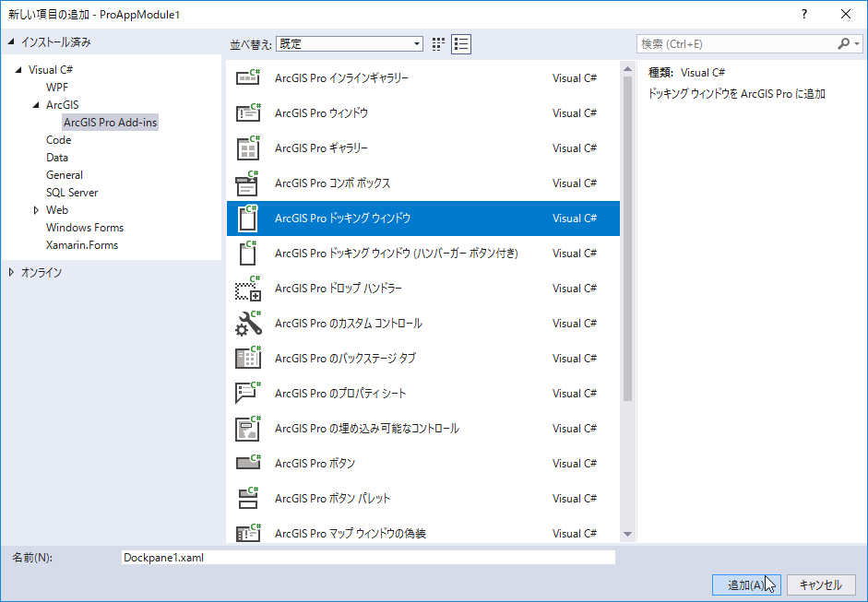
Task: Click the selected ドッキング ウィンドウ template icon
Action: coord(248,218)
